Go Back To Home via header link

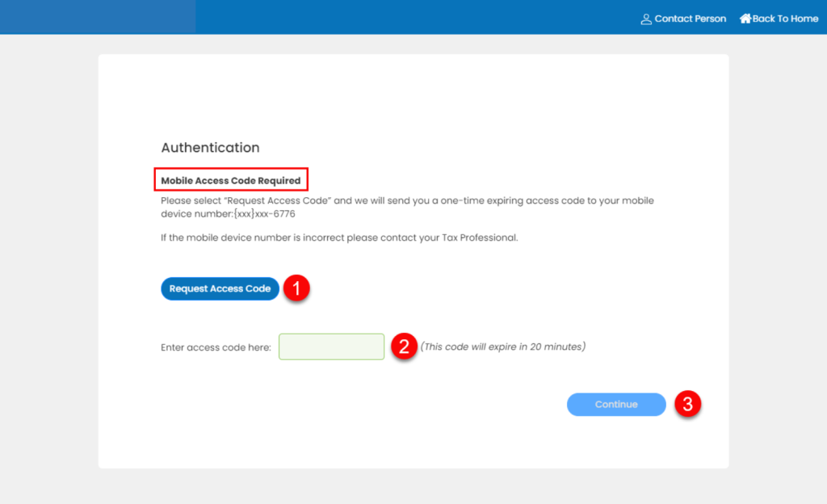tap(779, 19)
